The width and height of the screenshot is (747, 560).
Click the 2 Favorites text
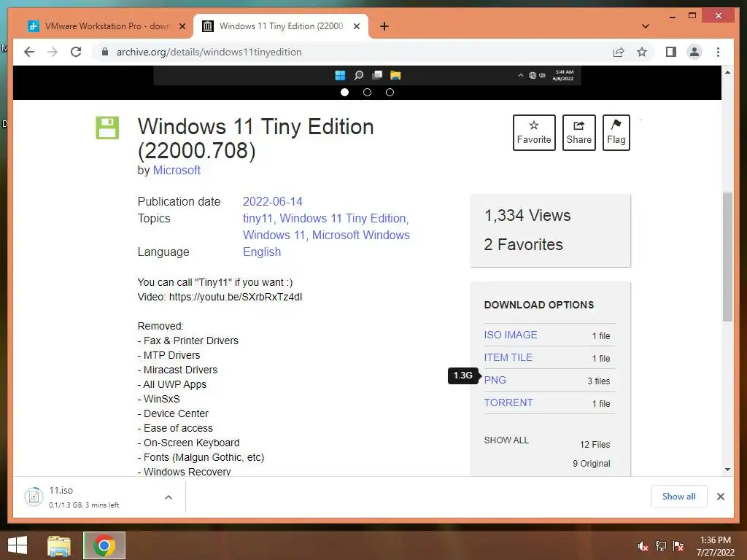(524, 244)
